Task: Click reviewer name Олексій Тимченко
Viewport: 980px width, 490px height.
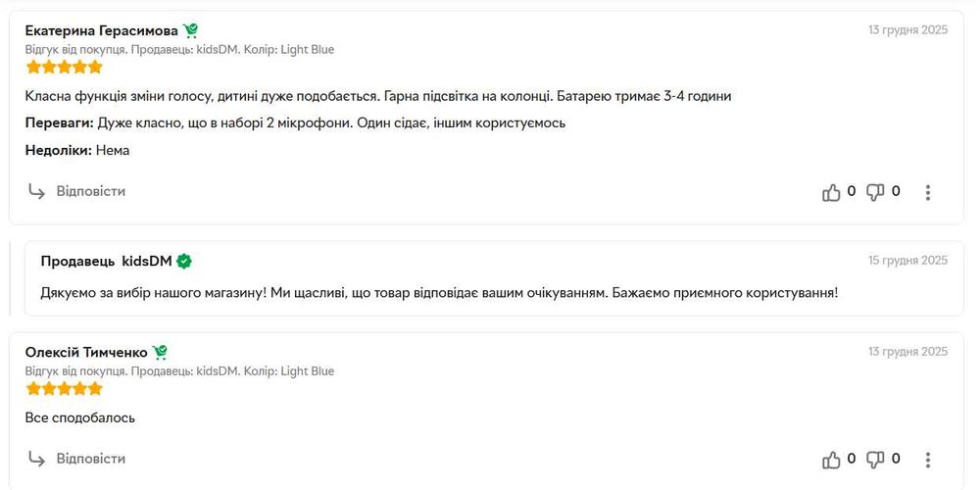Action: click(x=86, y=352)
